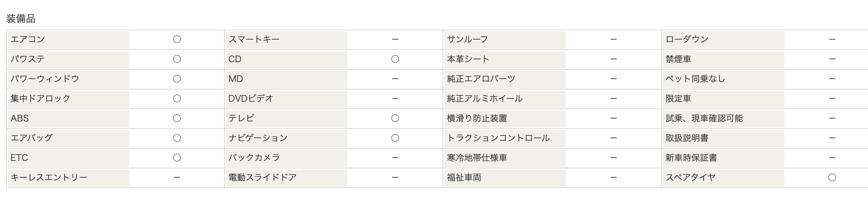Click the circle next to ナビゲーション
The image size is (868, 201).
point(395,138)
